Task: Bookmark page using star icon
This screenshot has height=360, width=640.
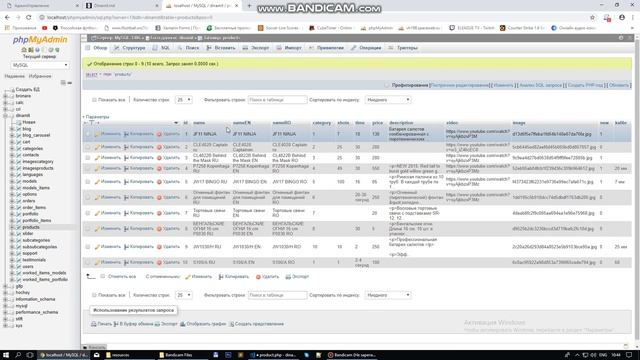Action: pos(592,18)
